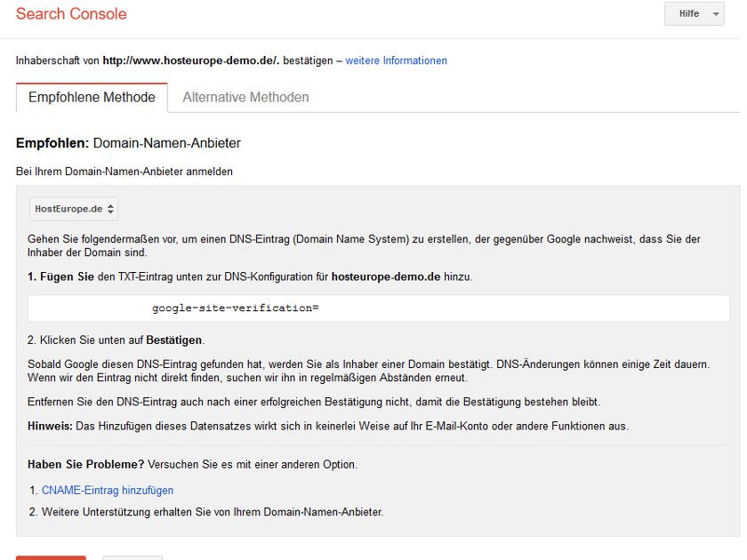Screen dimensions: 747x560
Task: Click the up-down arrows beside HostEurope.de
Action: tap(110, 209)
